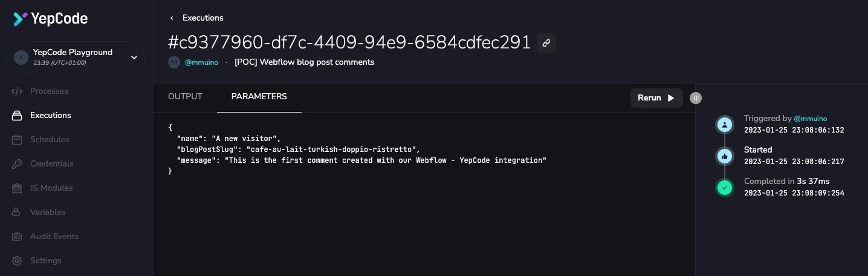This screenshot has width=868, height=276.
Task: Click the YepCode logo icon
Action: [x=20, y=19]
